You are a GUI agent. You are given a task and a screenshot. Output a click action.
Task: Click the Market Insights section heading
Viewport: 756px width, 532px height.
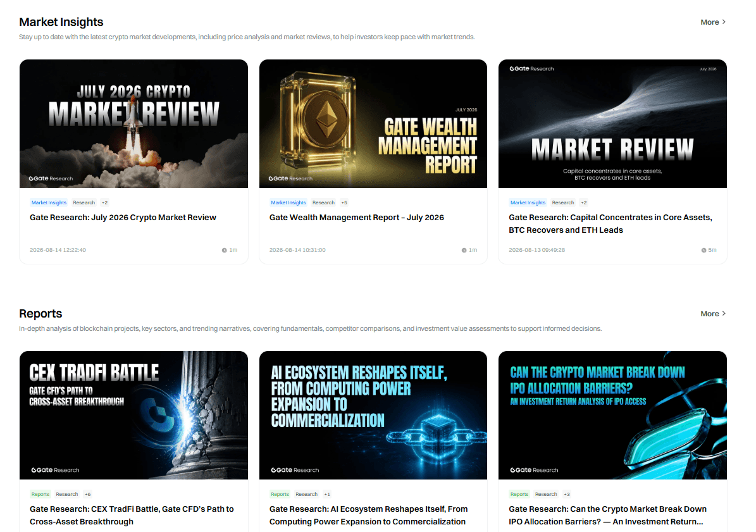pos(61,22)
